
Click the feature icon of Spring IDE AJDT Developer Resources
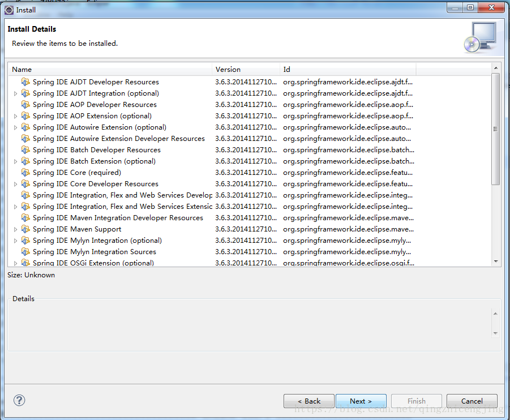tap(25, 82)
